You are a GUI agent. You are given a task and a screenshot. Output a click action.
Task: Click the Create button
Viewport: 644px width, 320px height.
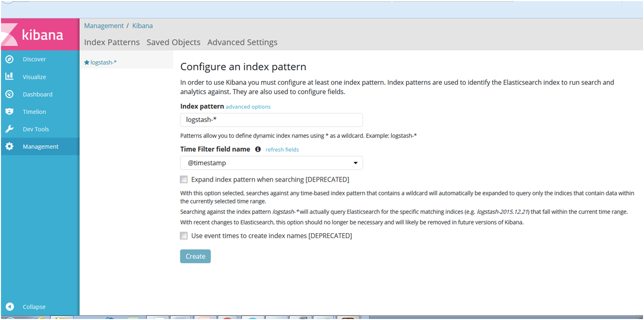click(195, 256)
